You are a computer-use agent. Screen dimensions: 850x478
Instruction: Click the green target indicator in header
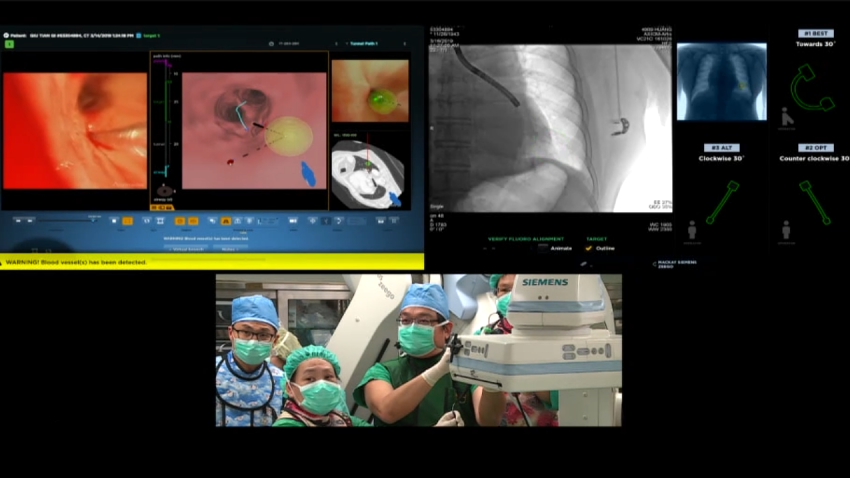tap(9, 44)
